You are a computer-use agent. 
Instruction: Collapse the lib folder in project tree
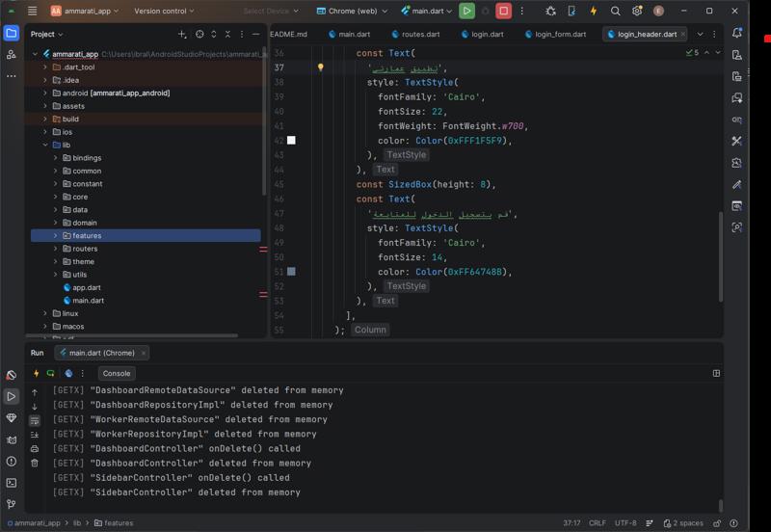[45, 145]
